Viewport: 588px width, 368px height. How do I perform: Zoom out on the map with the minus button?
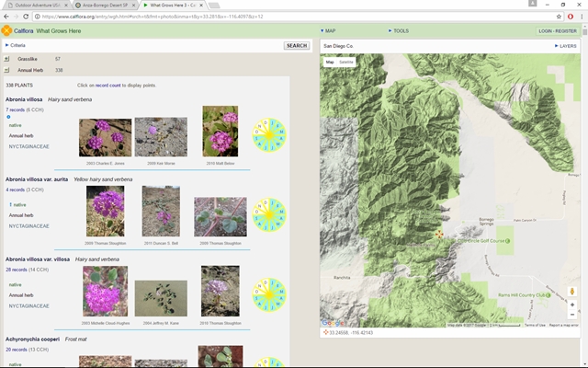pyautogui.click(x=572, y=316)
